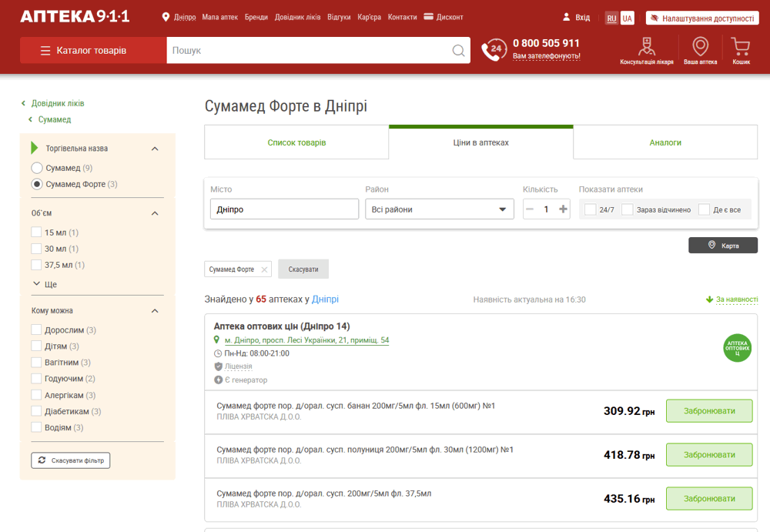Open Бренди in top menu
The image size is (770, 532).
coord(256,17)
